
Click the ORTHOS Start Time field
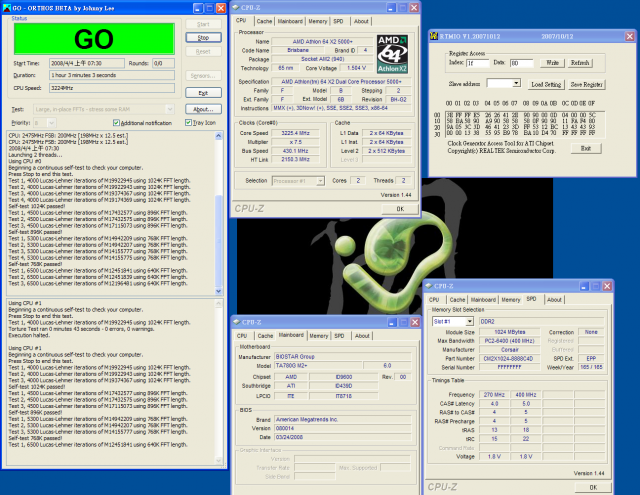coord(87,63)
